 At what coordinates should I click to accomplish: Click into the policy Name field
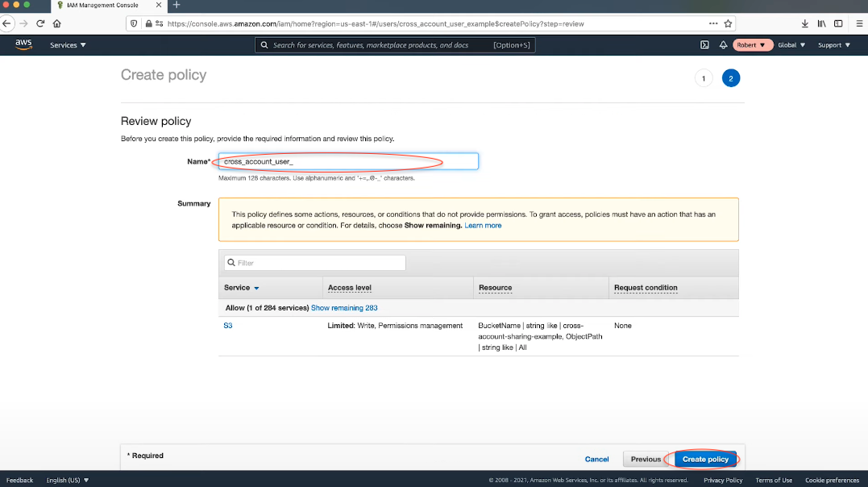348,162
